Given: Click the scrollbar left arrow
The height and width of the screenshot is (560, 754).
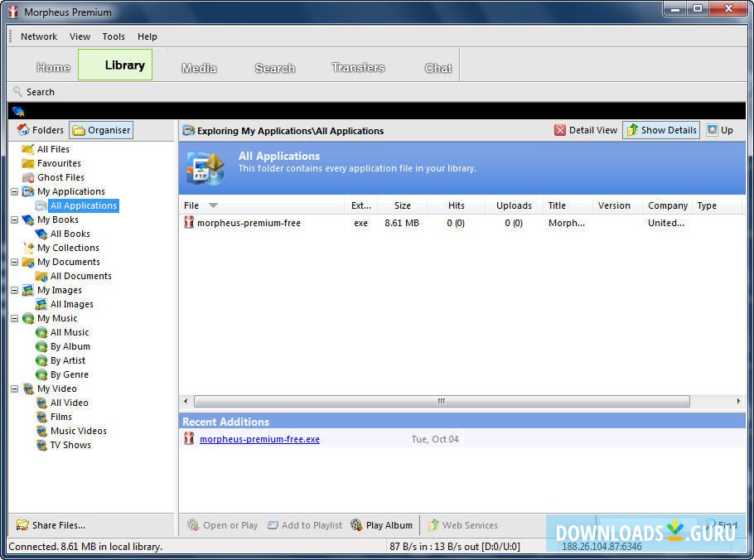Looking at the screenshot, I should pos(186,401).
